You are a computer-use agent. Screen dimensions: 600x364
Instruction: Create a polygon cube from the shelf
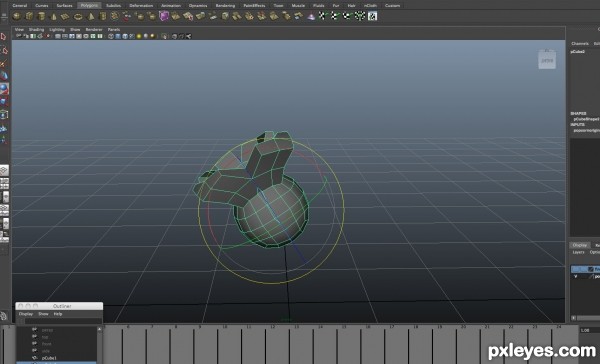pyautogui.click(x=29, y=16)
